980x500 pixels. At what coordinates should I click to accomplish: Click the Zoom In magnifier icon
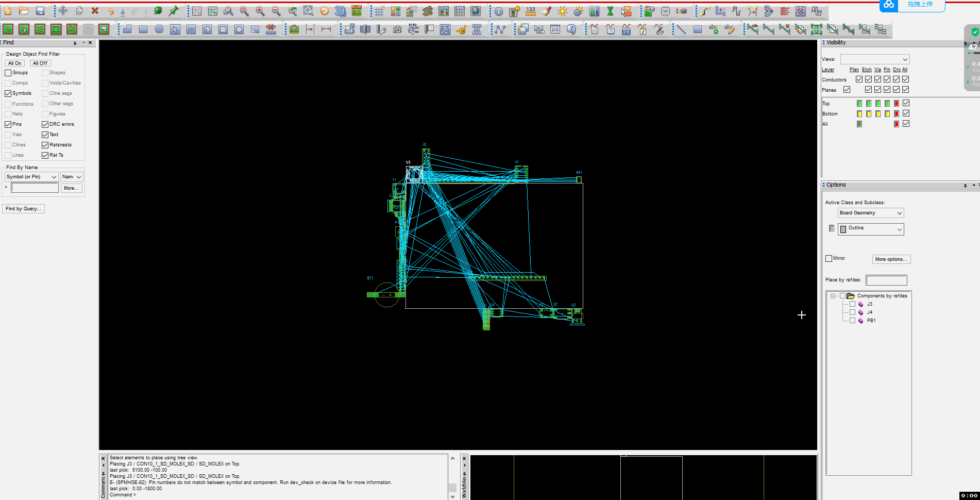260,11
